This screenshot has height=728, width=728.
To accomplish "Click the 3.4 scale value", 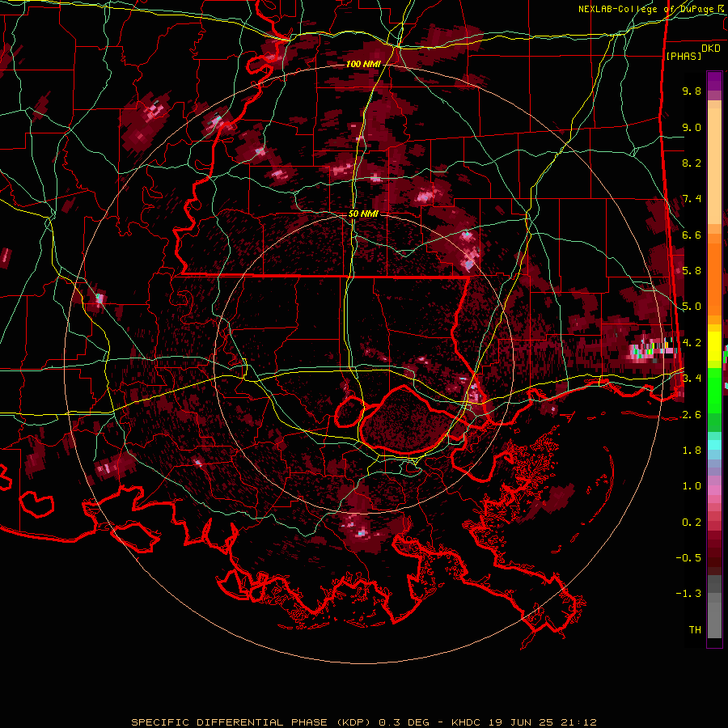I will coord(692,379).
